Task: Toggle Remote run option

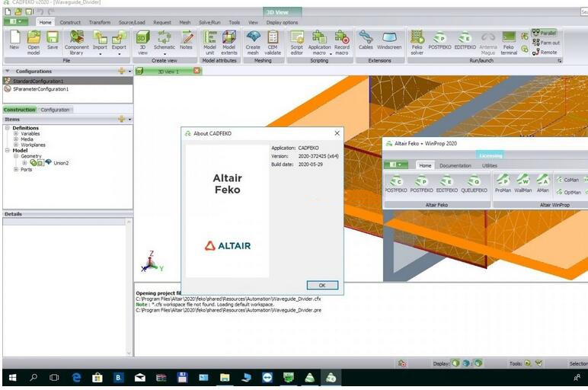Action: tap(545, 53)
